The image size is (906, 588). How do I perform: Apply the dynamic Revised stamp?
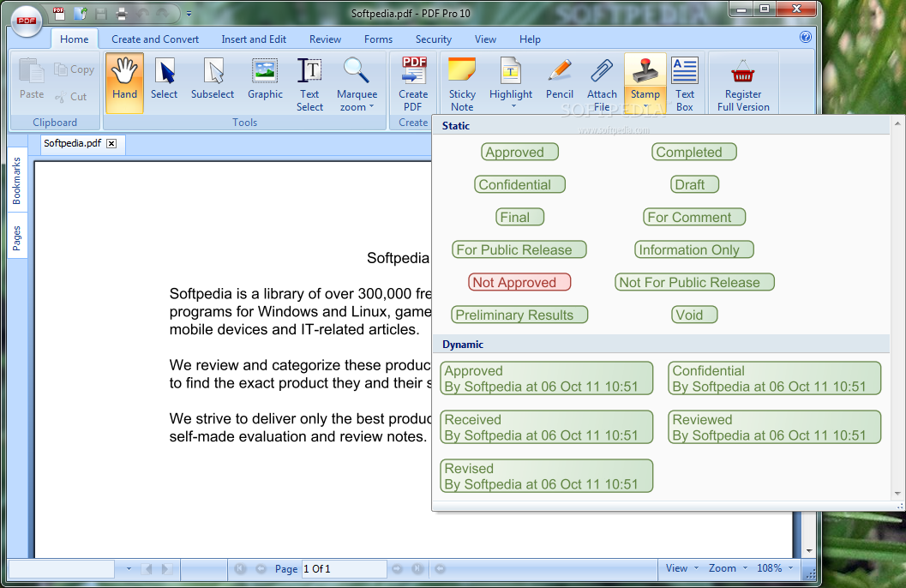(547, 476)
